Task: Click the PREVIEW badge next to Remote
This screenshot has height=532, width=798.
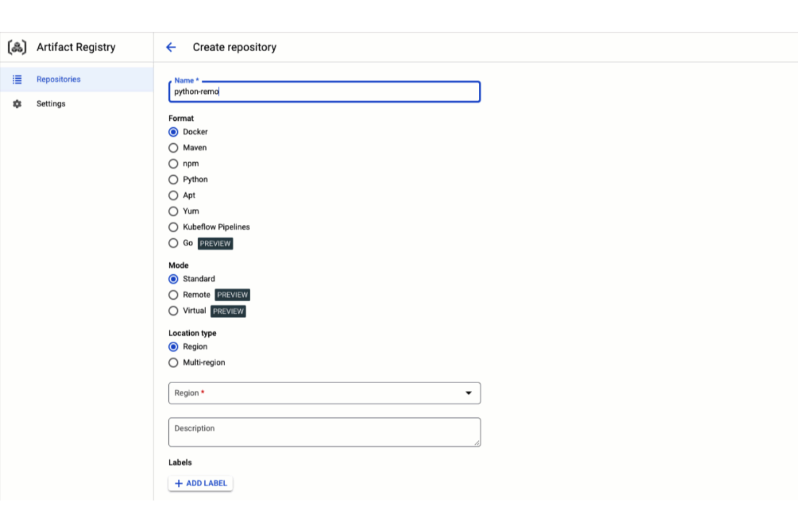Action: pos(232,295)
